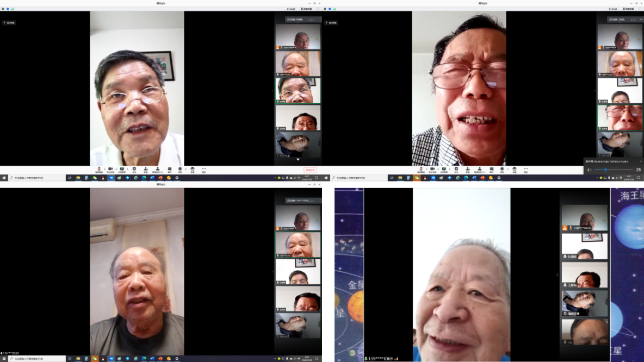Toggle recording in white-shirt speaker's meeting toolbar
644x362 pixels.
tap(180, 170)
